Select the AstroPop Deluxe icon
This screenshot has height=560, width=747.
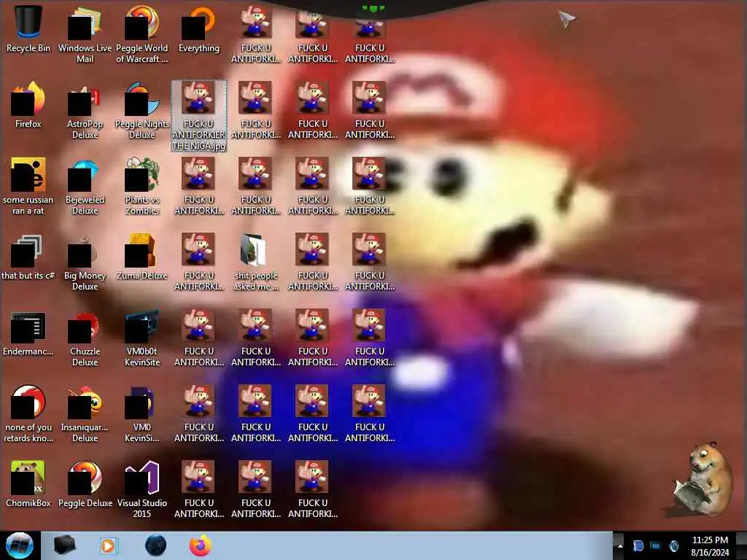tap(85, 111)
